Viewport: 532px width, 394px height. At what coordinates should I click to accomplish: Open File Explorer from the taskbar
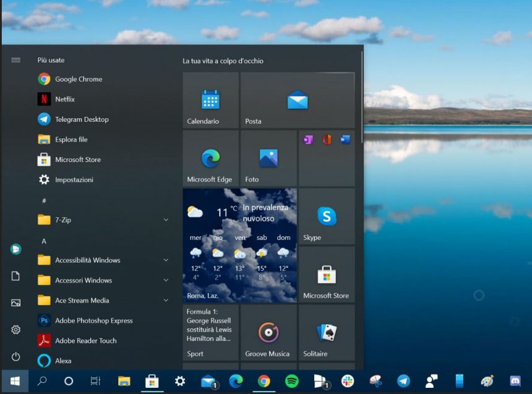124,381
